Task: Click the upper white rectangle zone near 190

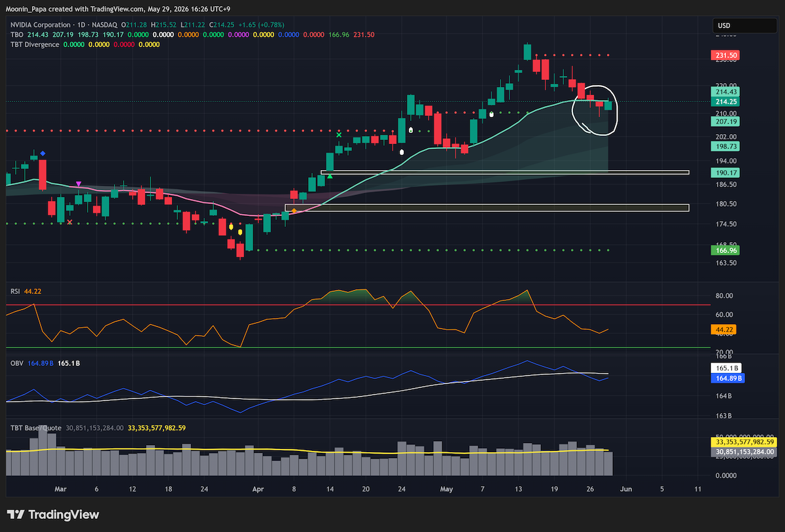Action: [505, 173]
